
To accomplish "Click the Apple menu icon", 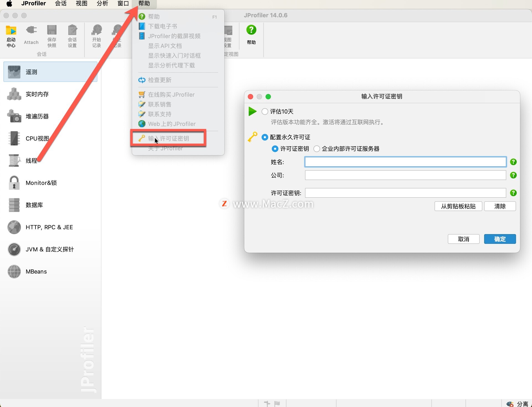I will click(9, 4).
